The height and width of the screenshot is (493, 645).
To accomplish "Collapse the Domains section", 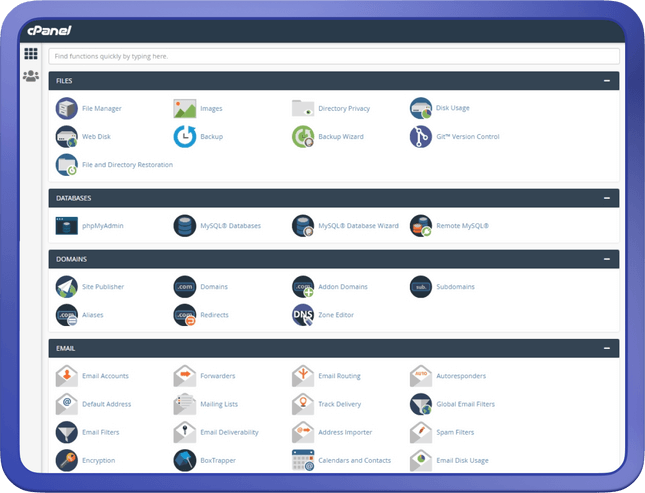I will point(606,259).
